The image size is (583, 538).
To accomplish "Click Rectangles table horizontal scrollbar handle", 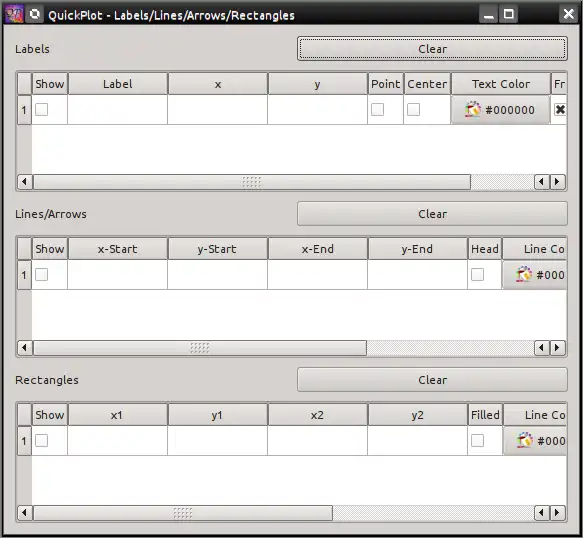I will point(183,513).
